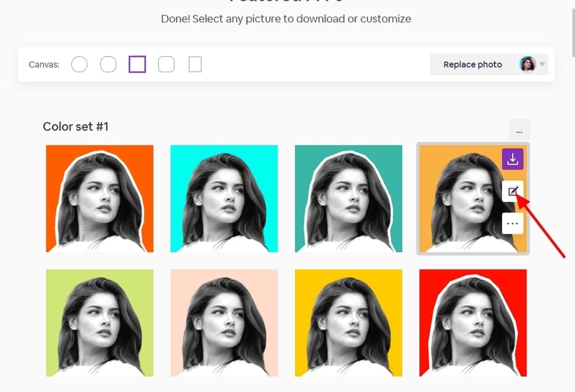Select the lime green background portrait
This screenshot has height=392, width=575.
tap(99, 323)
